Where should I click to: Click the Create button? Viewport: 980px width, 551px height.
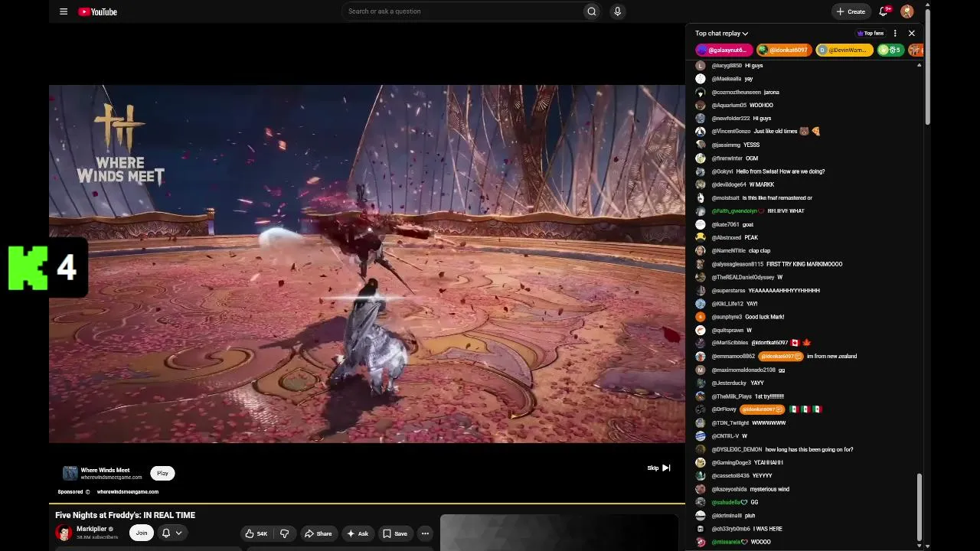tap(851, 11)
